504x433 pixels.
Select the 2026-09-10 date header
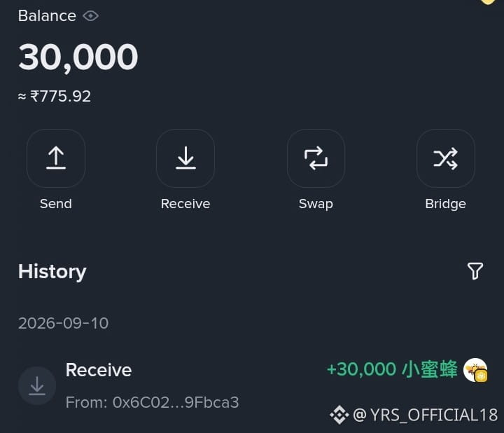(63, 323)
